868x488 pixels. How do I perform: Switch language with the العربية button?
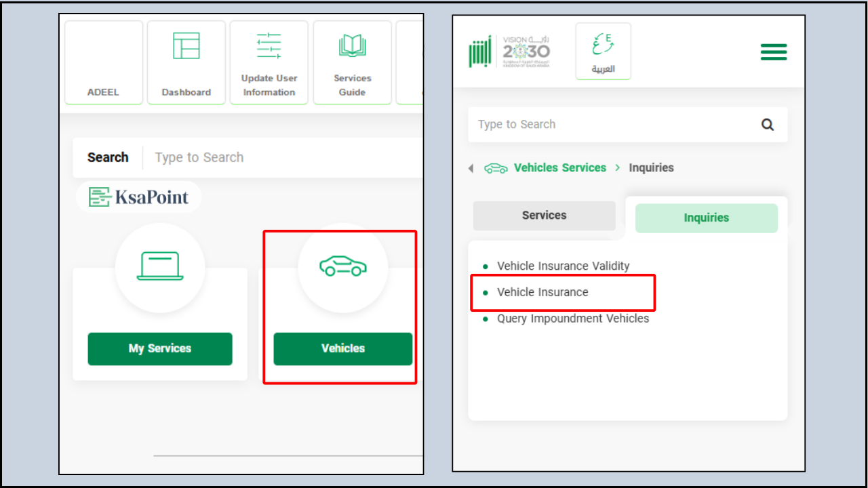(x=604, y=52)
